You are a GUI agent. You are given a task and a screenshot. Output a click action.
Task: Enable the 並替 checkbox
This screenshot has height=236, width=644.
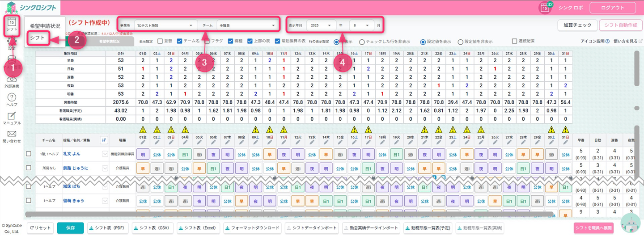point(160,41)
